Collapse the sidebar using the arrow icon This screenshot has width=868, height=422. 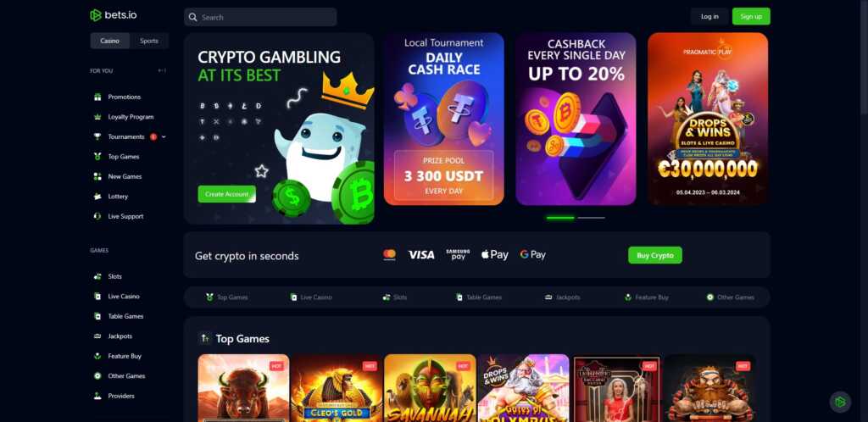pos(162,71)
